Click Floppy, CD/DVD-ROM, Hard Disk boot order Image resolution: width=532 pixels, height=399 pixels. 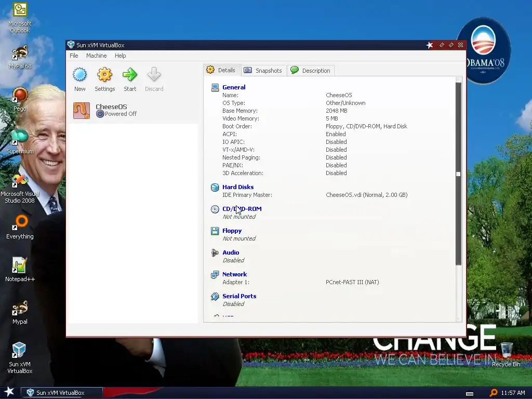(366, 126)
